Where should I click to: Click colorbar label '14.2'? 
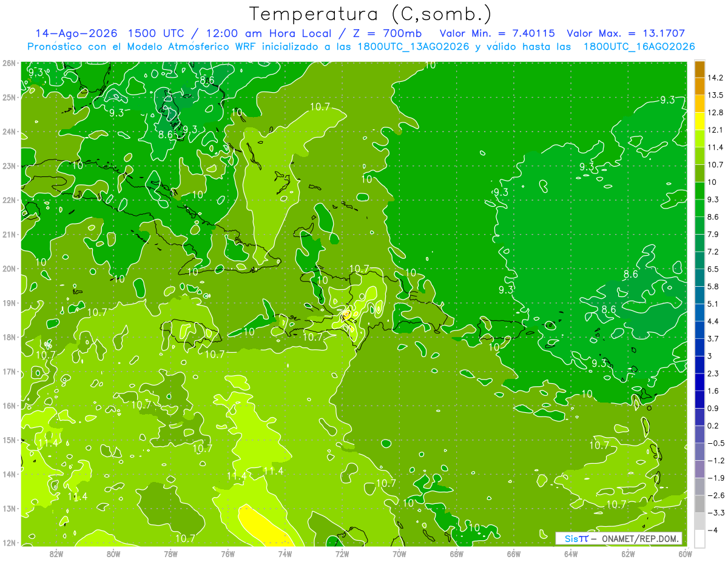(715, 78)
